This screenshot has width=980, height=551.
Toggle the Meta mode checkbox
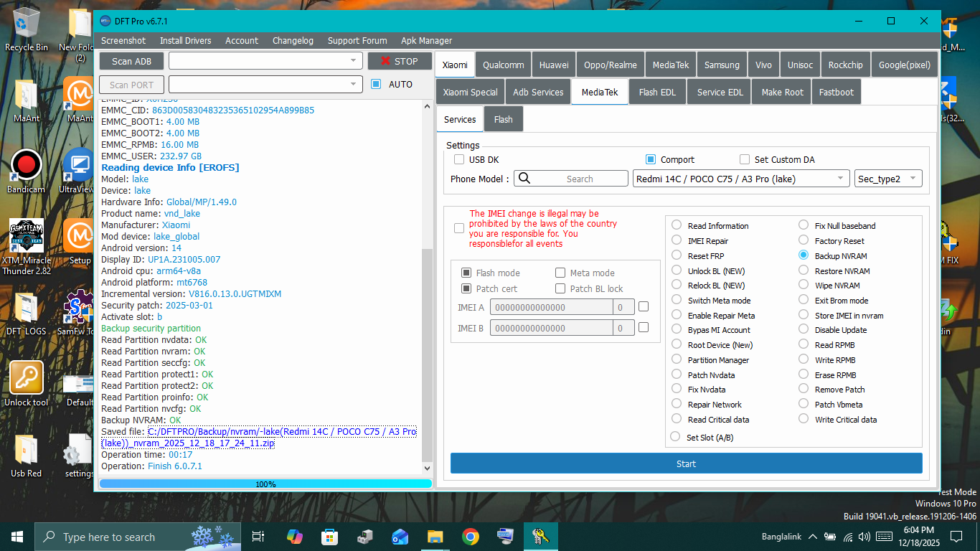click(x=560, y=273)
